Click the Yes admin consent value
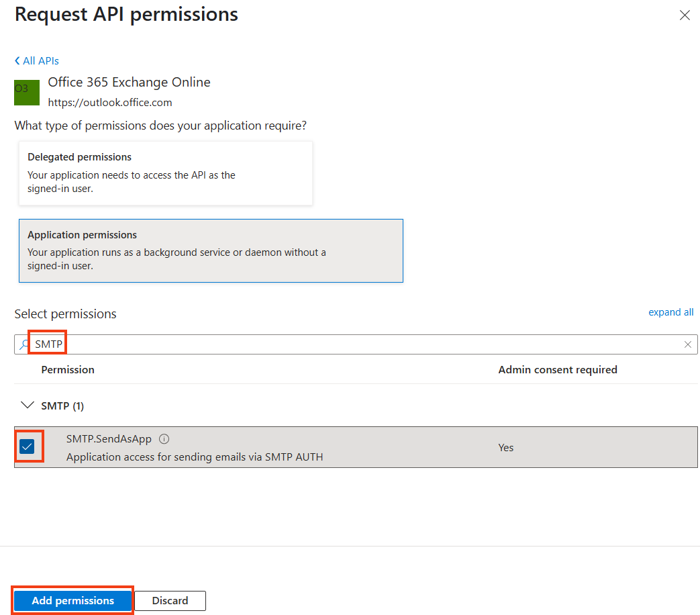The width and height of the screenshot is (700, 615). pos(506,448)
